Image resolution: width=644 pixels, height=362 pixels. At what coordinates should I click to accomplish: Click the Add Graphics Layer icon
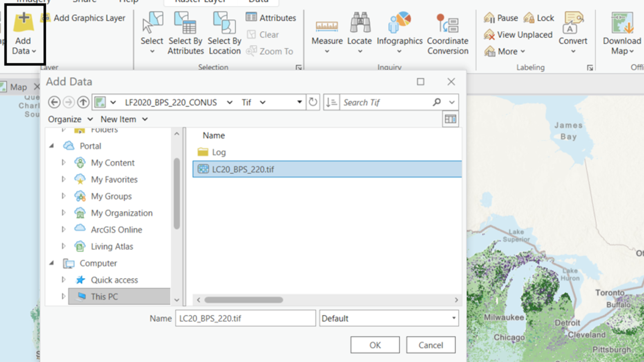pos(45,18)
